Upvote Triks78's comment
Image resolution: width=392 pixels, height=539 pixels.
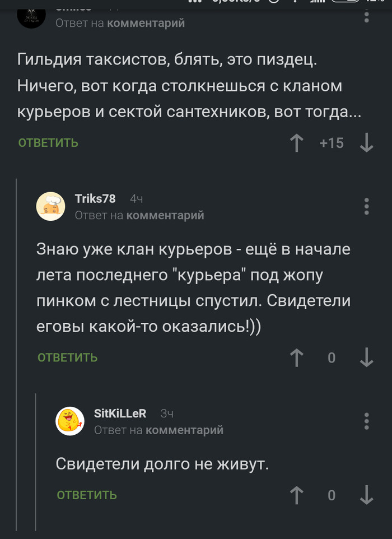[296, 357]
